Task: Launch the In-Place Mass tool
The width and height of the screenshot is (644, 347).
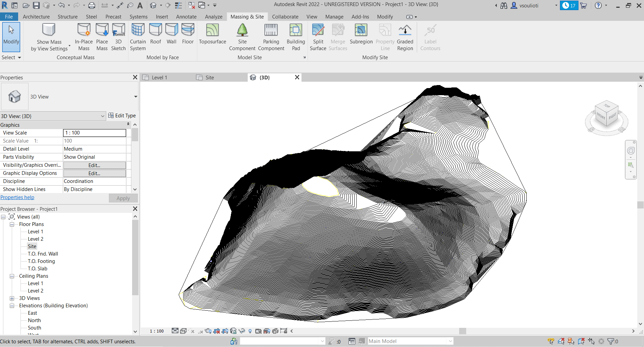Action: pyautogui.click(x=84, y=37)
